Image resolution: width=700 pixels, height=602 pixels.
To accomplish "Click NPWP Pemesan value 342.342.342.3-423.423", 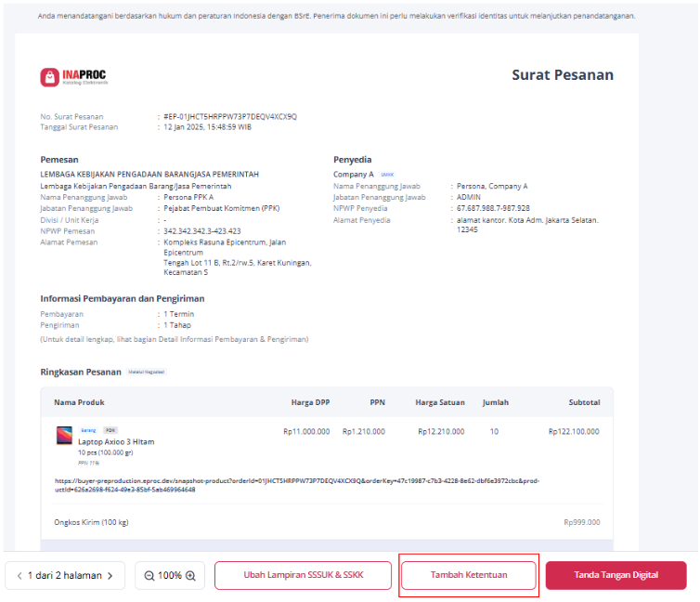I will [202, 231].
